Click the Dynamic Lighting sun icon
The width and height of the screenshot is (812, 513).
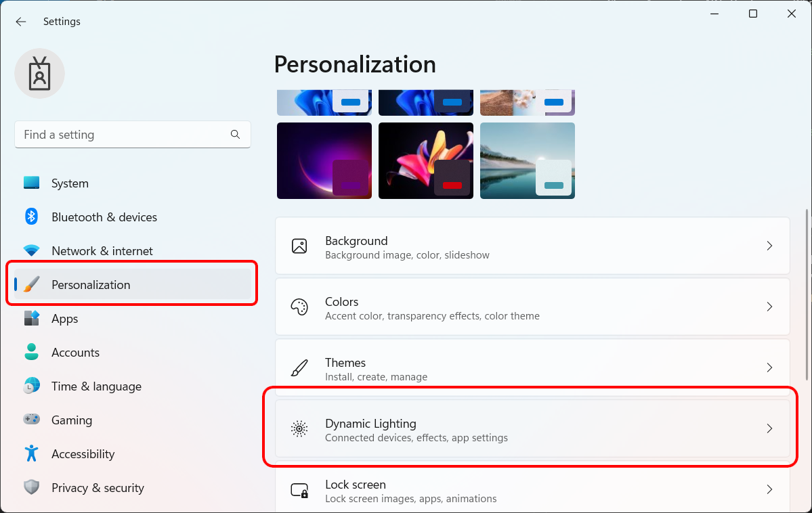click(x=299, y=428)
